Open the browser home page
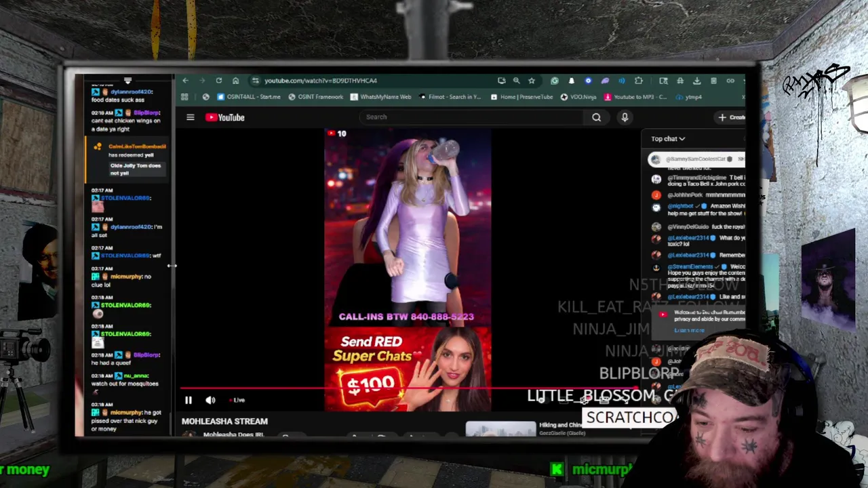 [x=235, y=81]
